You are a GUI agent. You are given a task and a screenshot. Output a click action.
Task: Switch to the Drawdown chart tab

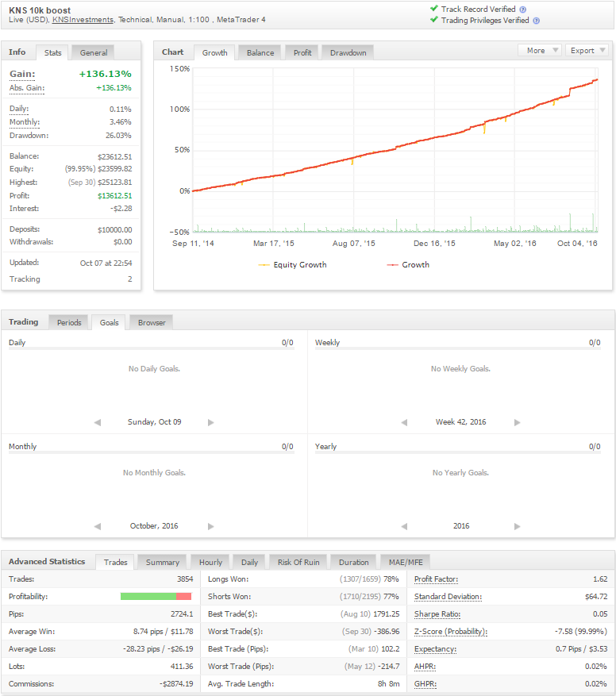tap(348, 53)
